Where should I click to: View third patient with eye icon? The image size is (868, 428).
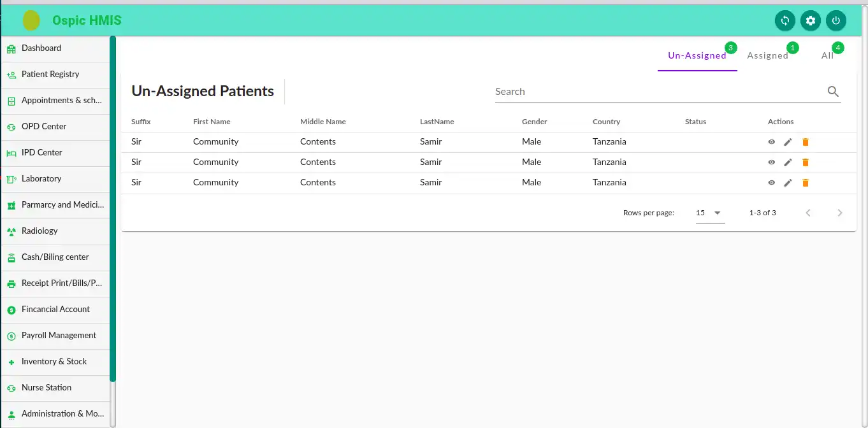tap(771, 183)
